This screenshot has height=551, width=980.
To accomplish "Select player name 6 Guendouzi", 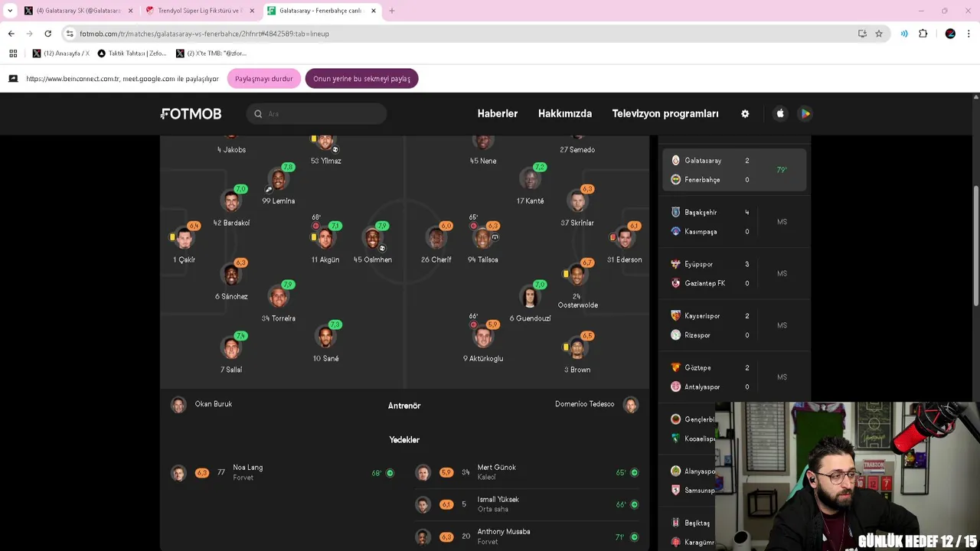I will coord(530,318).
